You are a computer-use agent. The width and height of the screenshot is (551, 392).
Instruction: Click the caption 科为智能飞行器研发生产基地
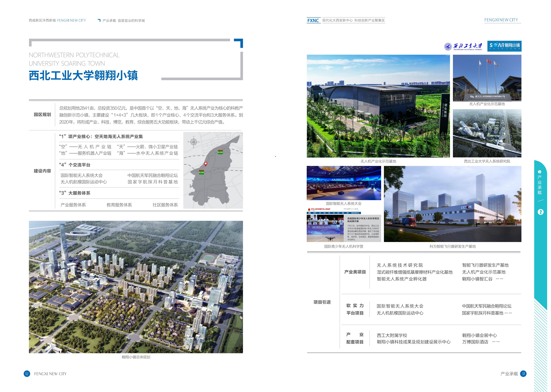[x=453, y=246]
